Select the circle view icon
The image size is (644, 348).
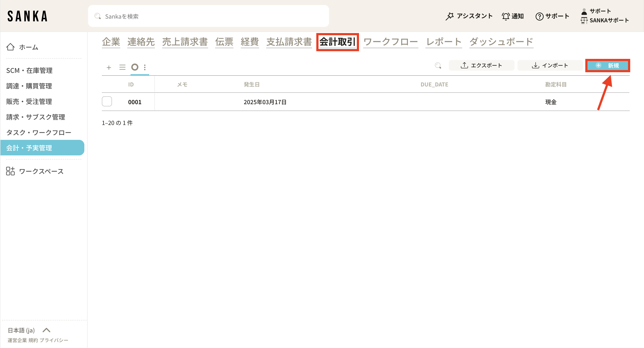[135, 67]
